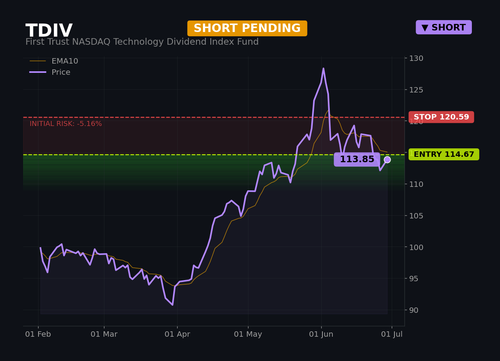
Task: Click the EMA10 legend line swatch
Action: [x=38, y=61]
